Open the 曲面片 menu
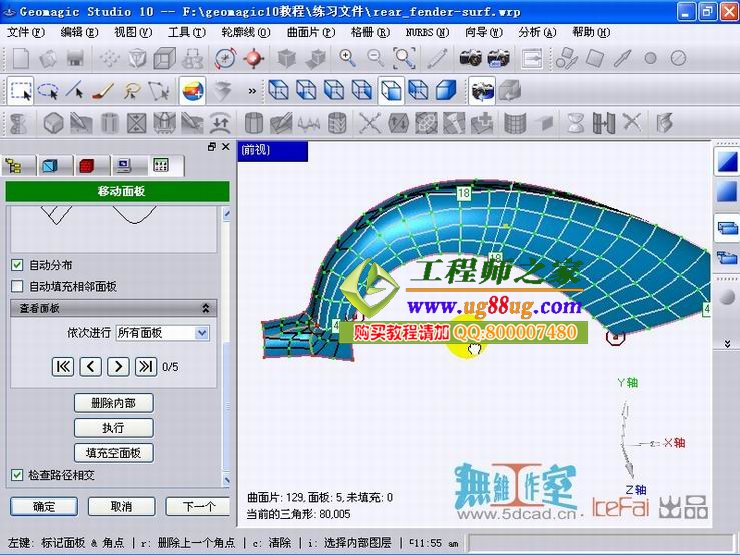 tap(310, 32)
